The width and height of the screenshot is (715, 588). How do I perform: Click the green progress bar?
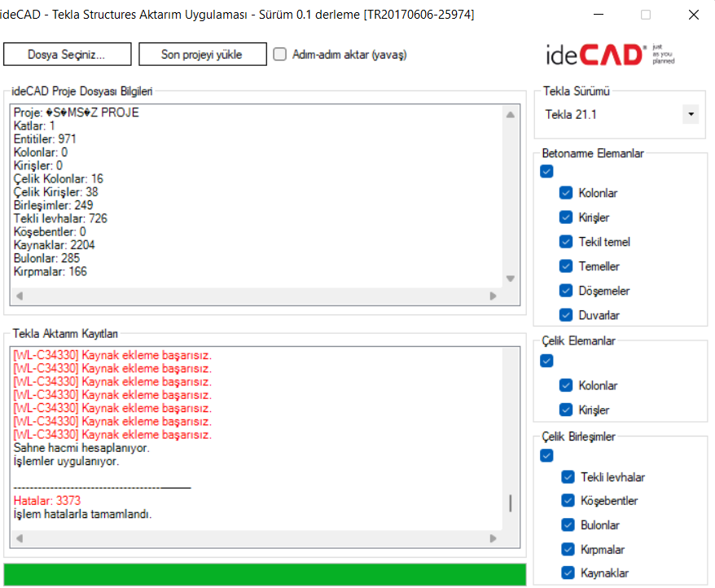[x=265, y=573]
